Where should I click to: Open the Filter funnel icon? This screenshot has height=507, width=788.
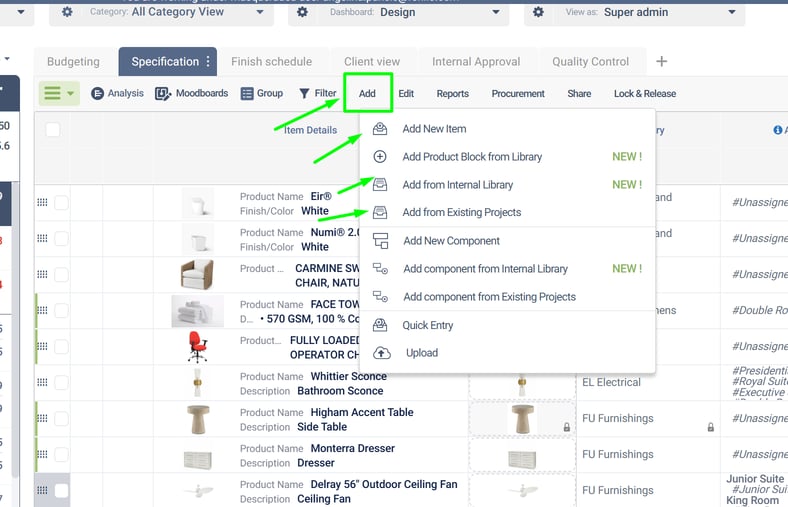[304, 94]
